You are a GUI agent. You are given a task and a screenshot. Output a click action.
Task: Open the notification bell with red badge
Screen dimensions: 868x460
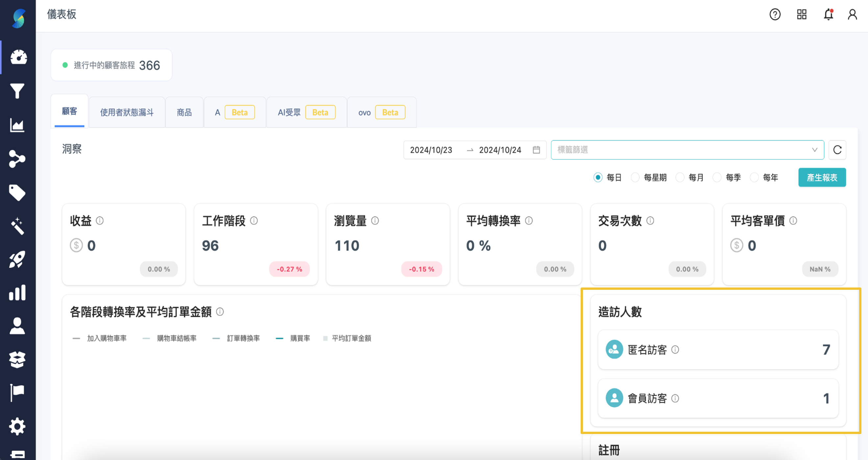pos(827,14)
